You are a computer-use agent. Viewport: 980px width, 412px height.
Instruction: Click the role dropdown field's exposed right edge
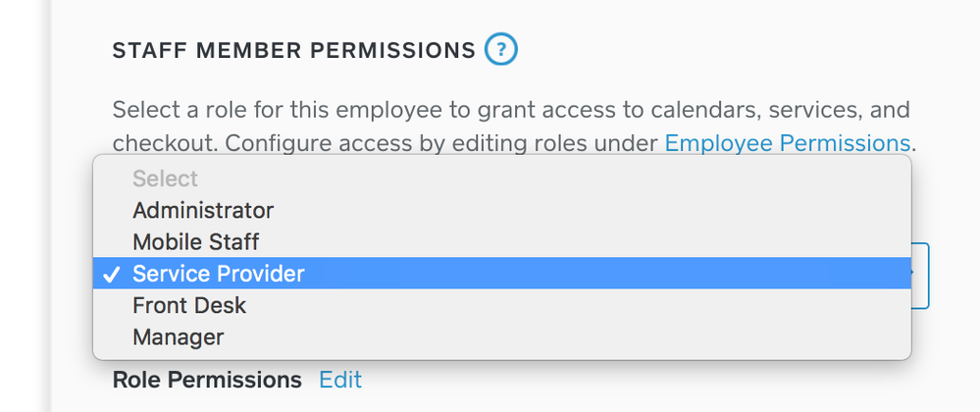920,275
